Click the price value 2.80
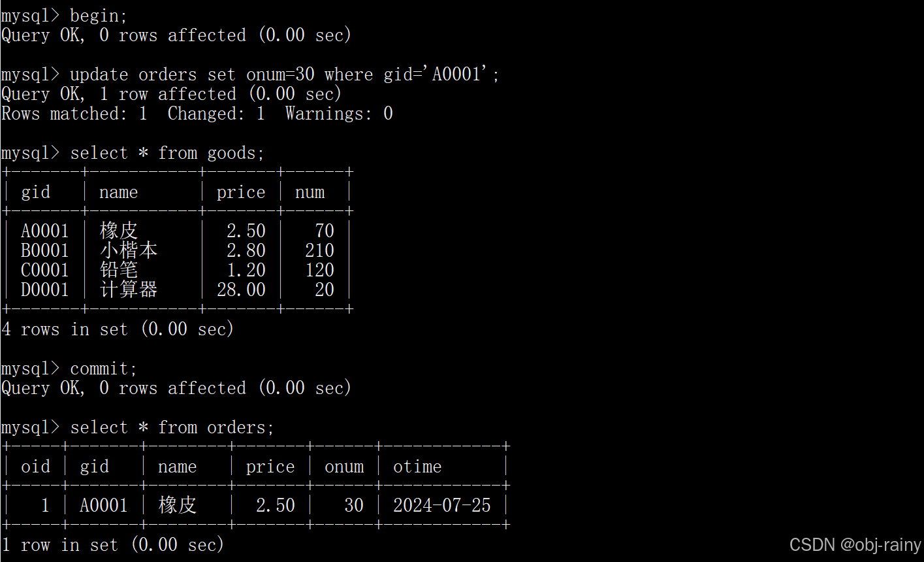Viewport: 924px width, 562px height. pos(246,251)
